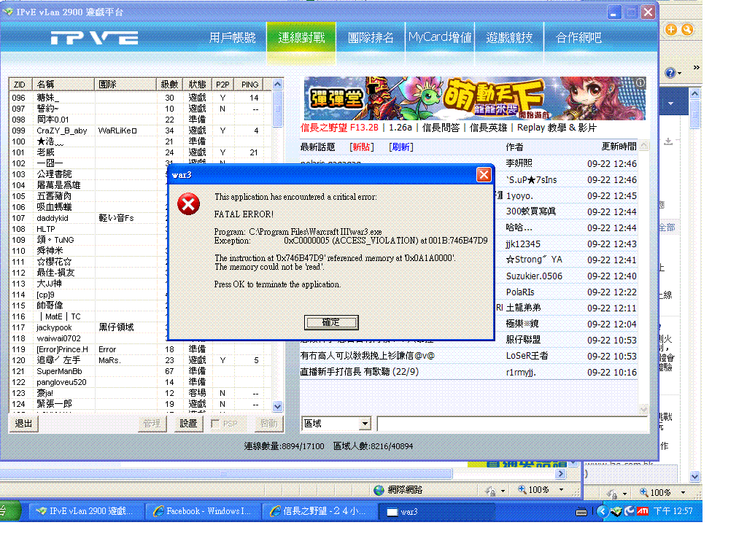Click the ATI tray icon

pyautogui.click(x=643, y=511)
